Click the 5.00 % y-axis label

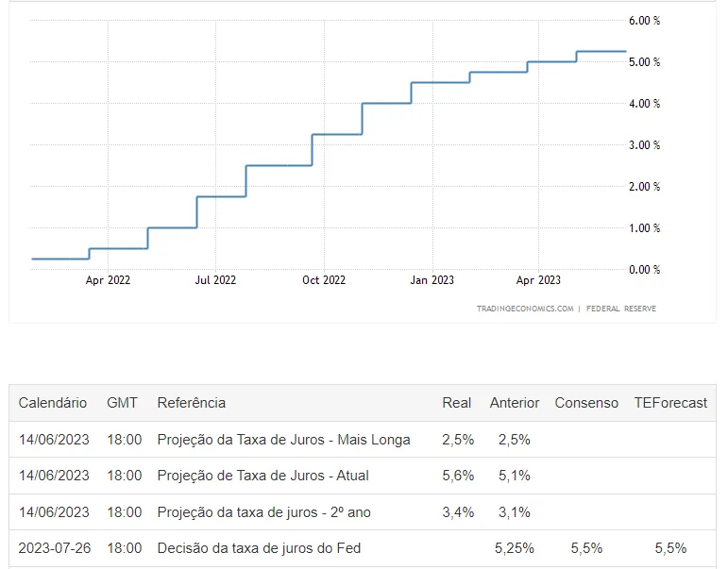click(x=644, y=61)
